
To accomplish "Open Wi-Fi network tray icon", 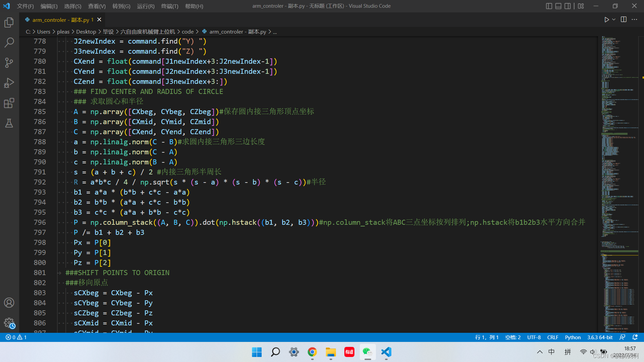I will [583, 352].
